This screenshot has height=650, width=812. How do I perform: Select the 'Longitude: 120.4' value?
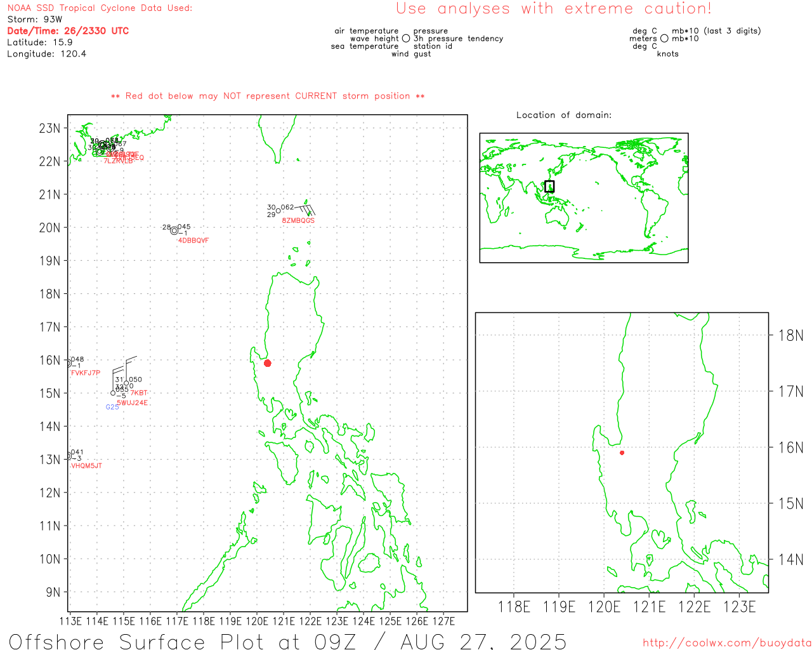pyautogui.click(x=46, y=54)
